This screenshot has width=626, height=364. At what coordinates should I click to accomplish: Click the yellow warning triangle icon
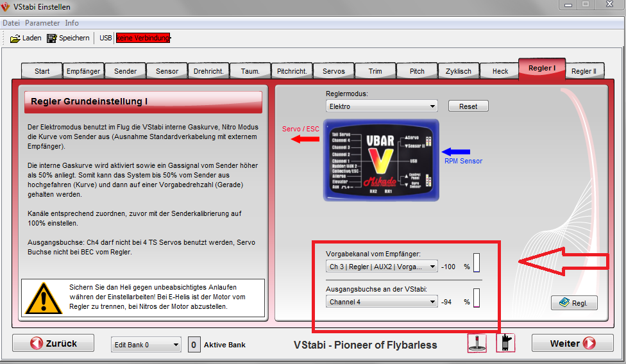43,298
